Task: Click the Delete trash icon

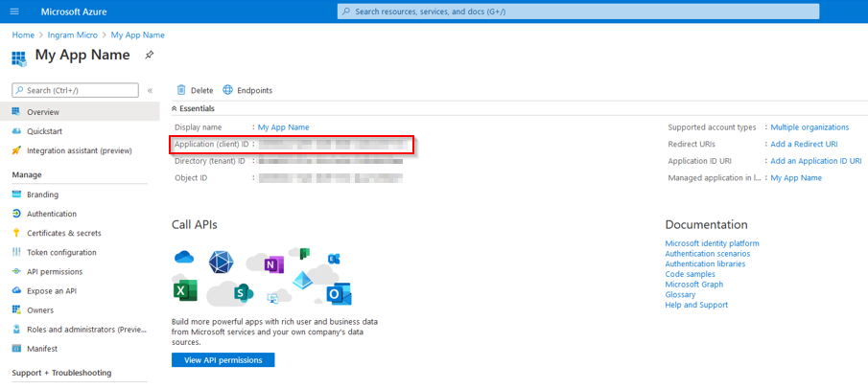Action: click(180, 90)
